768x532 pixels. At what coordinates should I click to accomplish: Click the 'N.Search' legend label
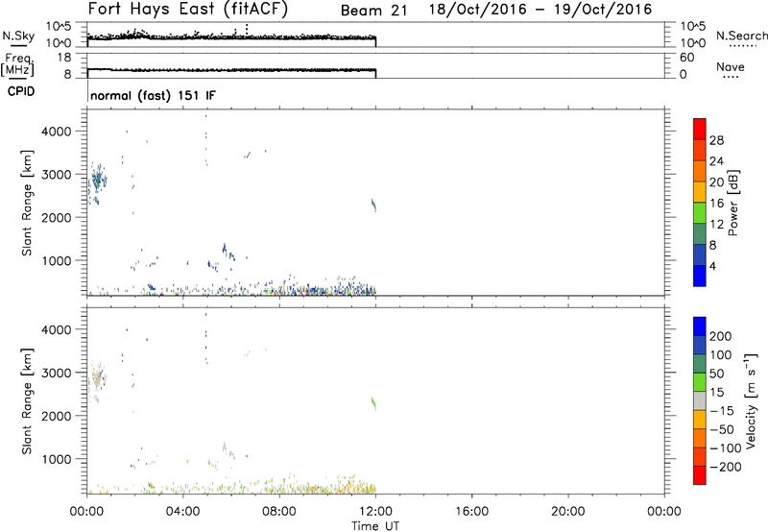[741, 36]
